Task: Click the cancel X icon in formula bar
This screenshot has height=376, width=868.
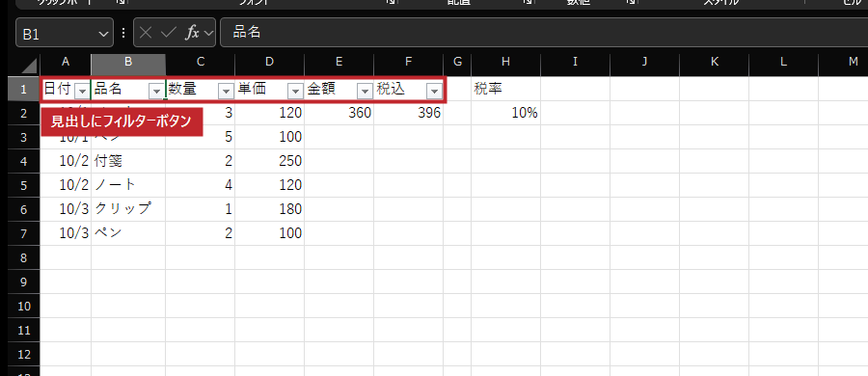Action: pos(146,33)
